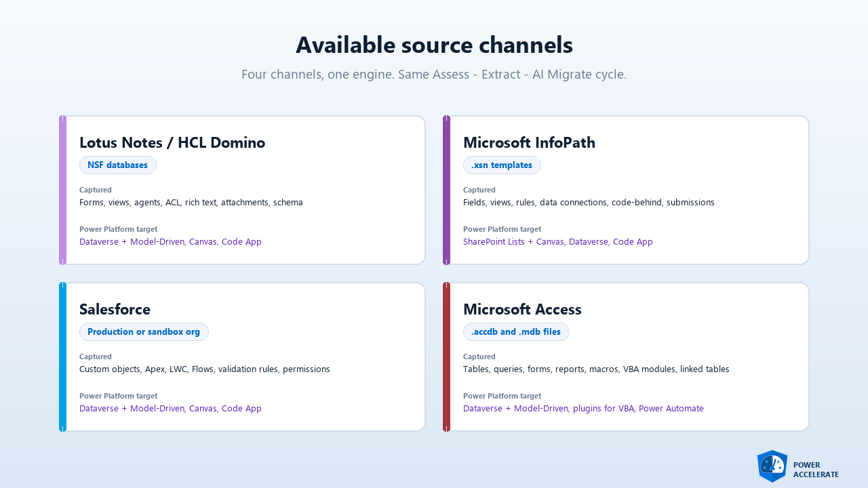Image resolution: width=868 pixels, height=488 pixels.
Task: Click the 'Captured' label in the InfoPath card
Action: [x=479, y=190]
